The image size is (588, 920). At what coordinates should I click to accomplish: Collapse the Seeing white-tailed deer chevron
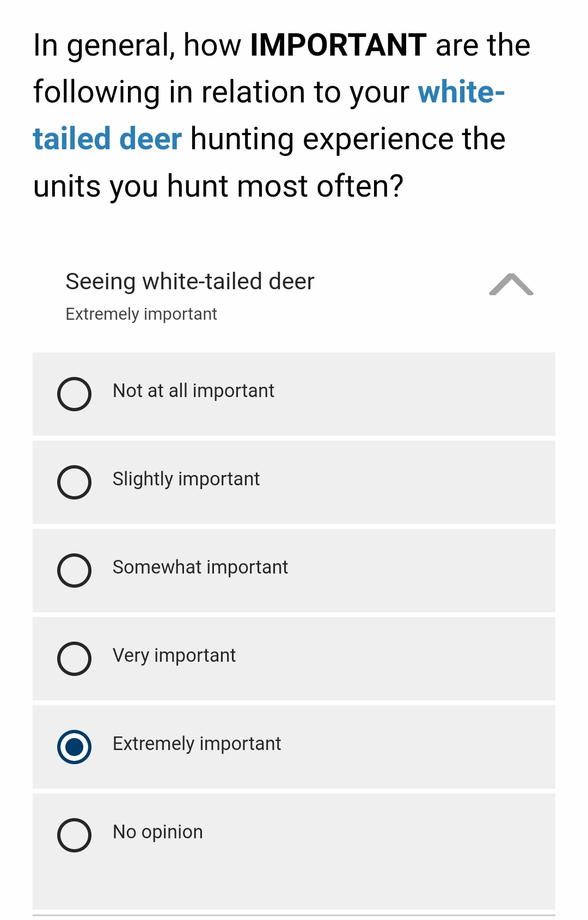[511, 284]
